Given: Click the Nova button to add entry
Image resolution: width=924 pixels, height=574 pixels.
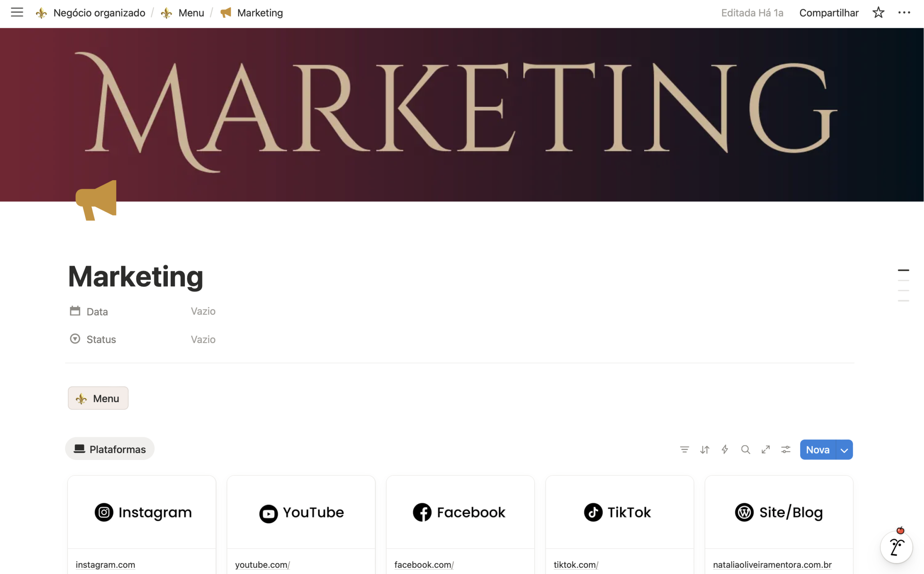Looking at the screenshot, I should [818, 450].
